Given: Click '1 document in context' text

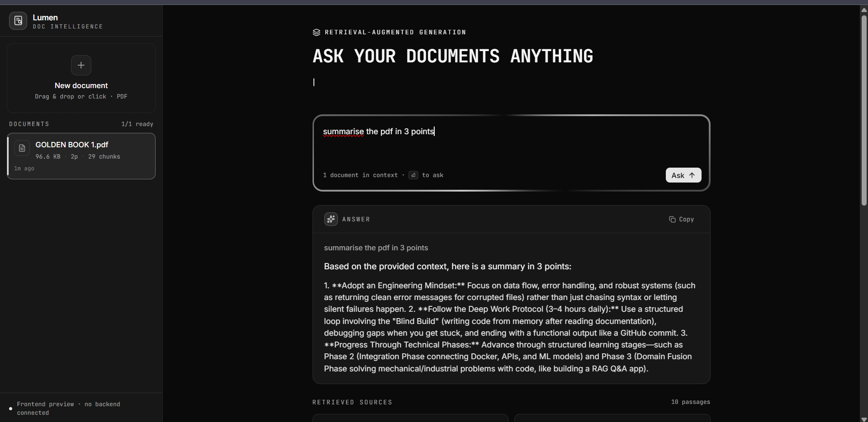Looking at the screenshot, I should 360,175.
